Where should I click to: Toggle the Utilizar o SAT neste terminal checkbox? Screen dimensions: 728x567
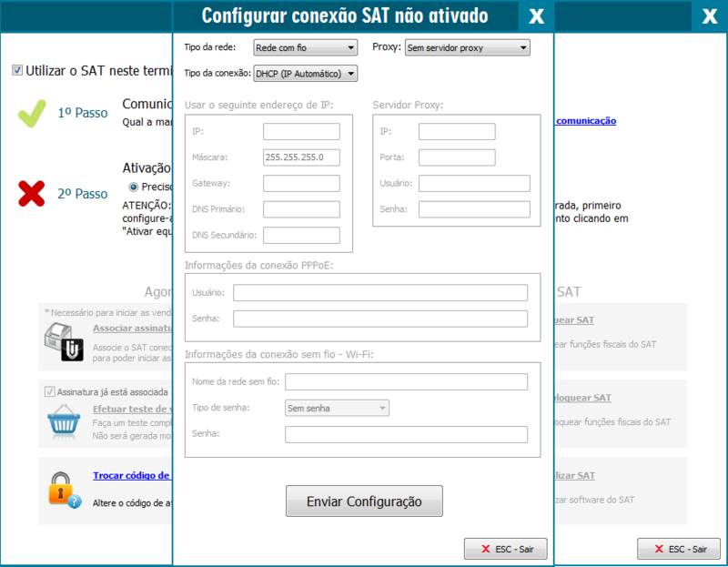[x=17, y=70]
